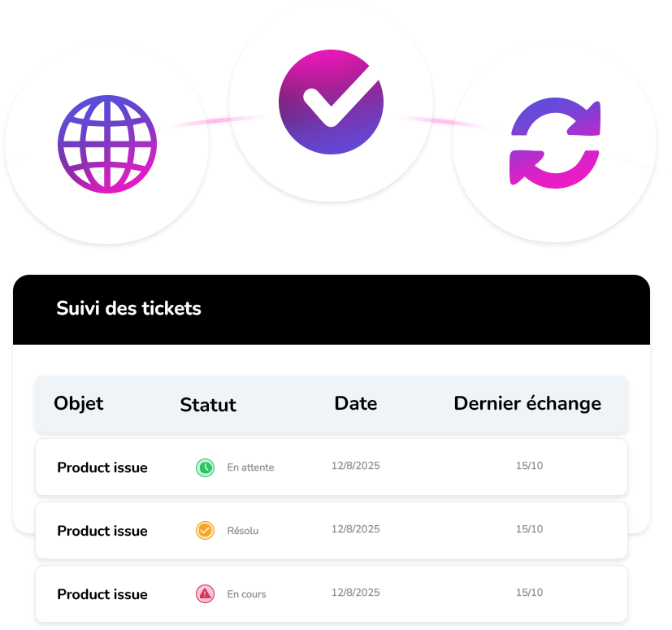672x630 pixels.
Task: Click the gradient checkmark circle icon
Action: (330, 102)
